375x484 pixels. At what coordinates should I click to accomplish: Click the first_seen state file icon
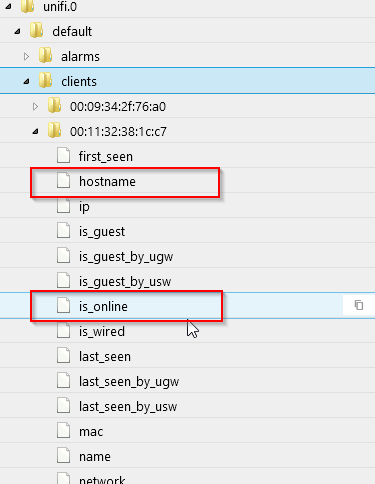[63, 156]
